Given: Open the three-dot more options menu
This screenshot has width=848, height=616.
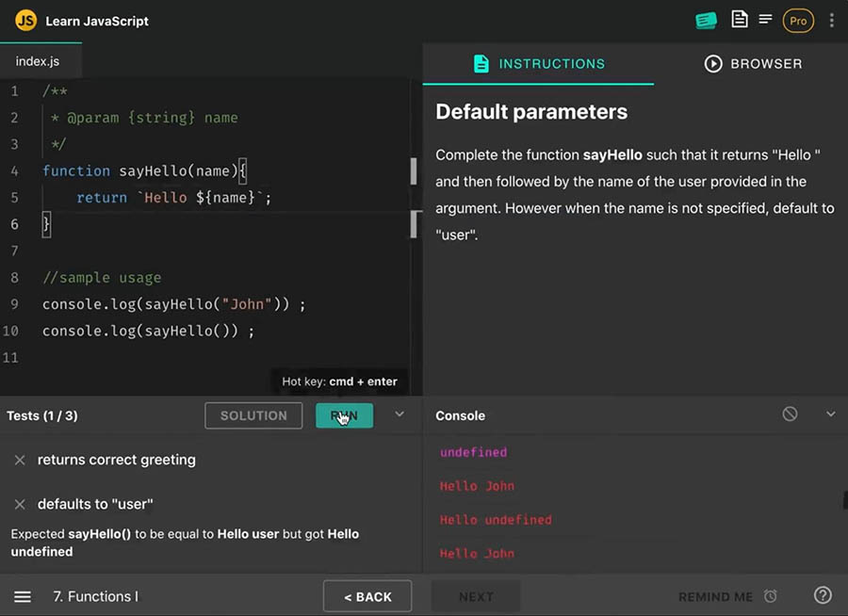Looking at the screenshot, I should [831, 20].
